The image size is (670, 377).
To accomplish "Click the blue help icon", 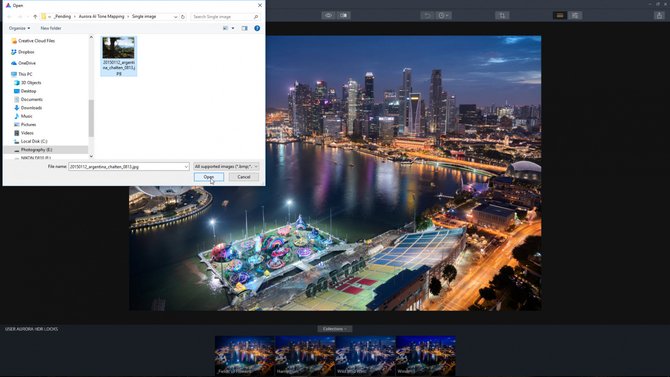I will pos(257,28).
